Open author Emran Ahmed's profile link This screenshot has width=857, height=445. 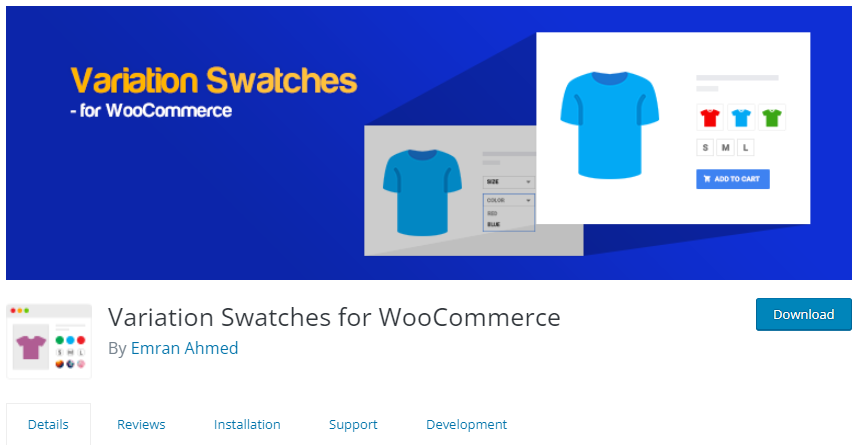pyautogui.click(x=185, y=348)
